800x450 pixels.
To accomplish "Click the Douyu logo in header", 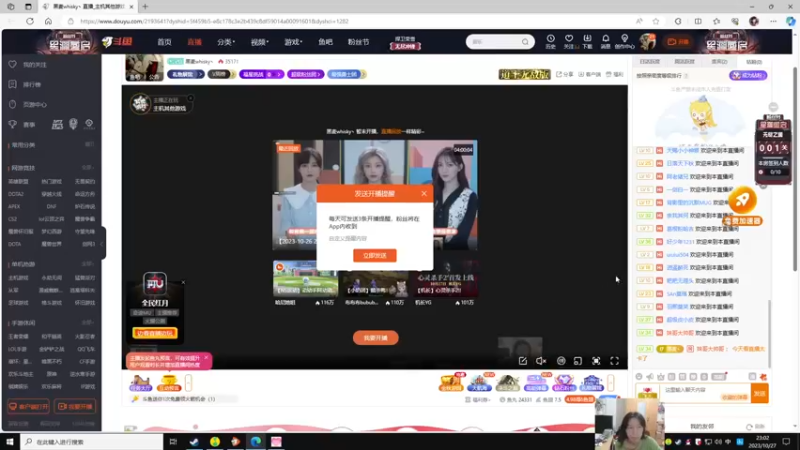I will click(x=117, y=42).
